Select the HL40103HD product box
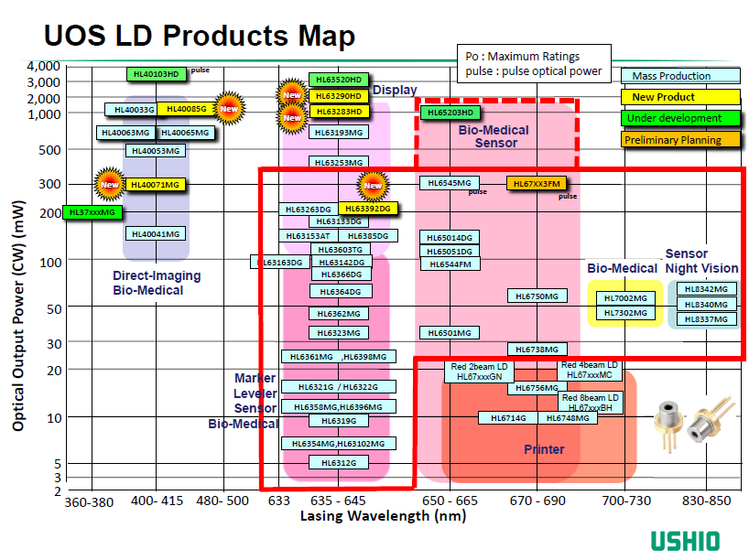 coord(157,74)
